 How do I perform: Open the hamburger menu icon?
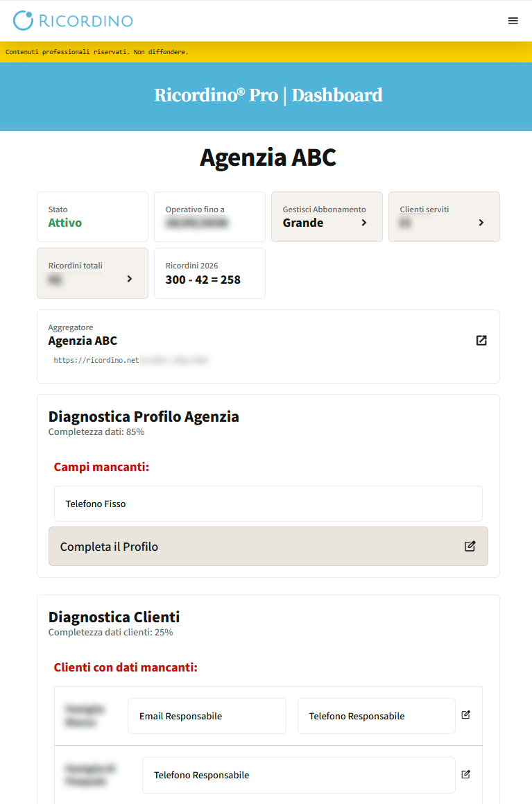[513, 21]
